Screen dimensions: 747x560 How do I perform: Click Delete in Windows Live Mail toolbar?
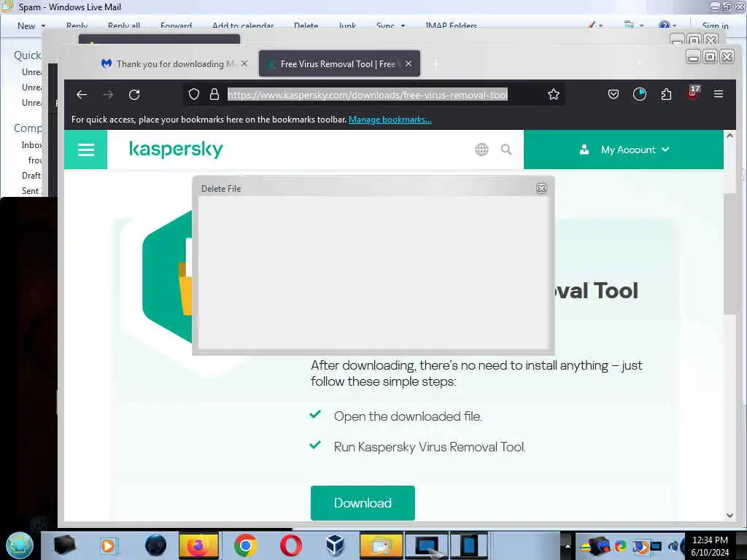pyautogui.click(x=306, y=26)
